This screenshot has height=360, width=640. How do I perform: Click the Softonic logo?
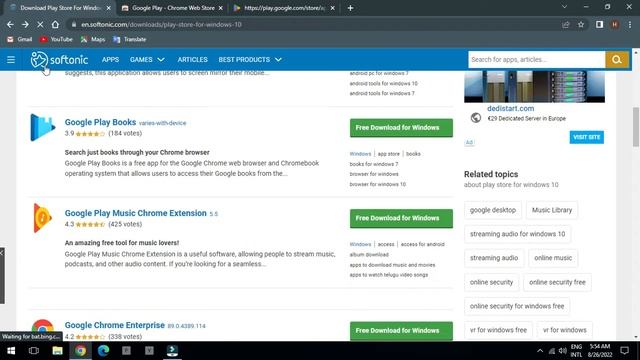[x=59, y=60]
